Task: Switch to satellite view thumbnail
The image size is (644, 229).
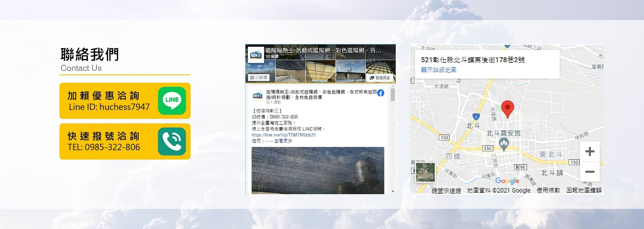Action: click(425, 172)
